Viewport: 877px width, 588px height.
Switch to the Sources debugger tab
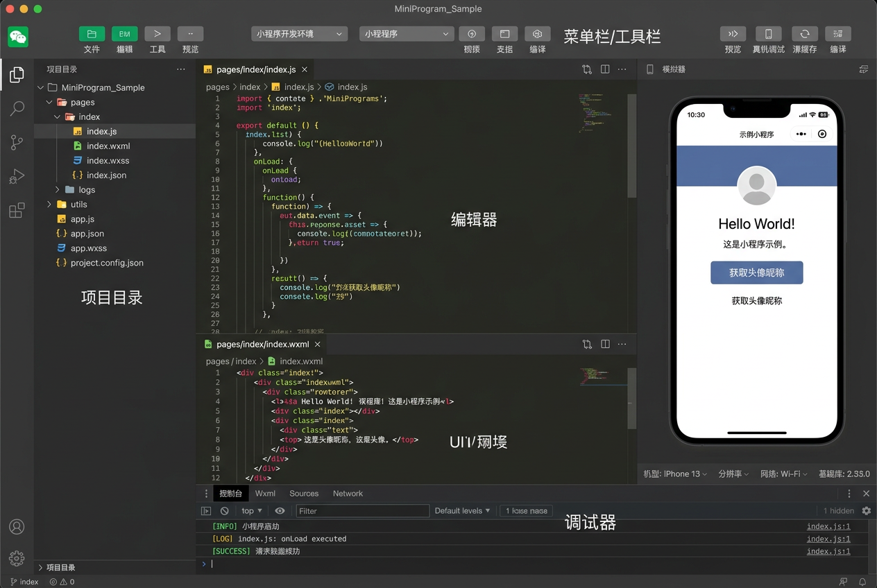click(x=304, y=494)
